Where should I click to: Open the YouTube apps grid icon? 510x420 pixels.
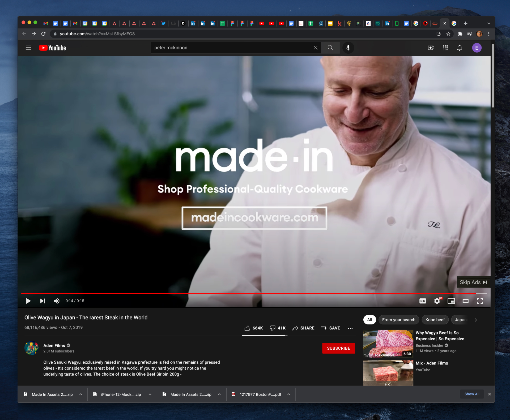pos(445,48)
